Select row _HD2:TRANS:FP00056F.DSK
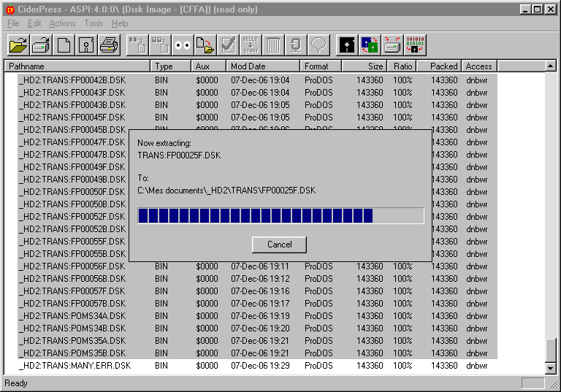 (257, 266)
